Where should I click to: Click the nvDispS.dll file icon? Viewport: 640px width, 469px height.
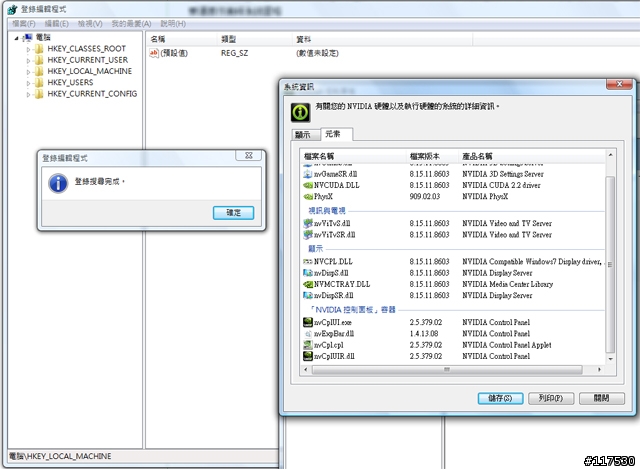[x=308, y=273]
